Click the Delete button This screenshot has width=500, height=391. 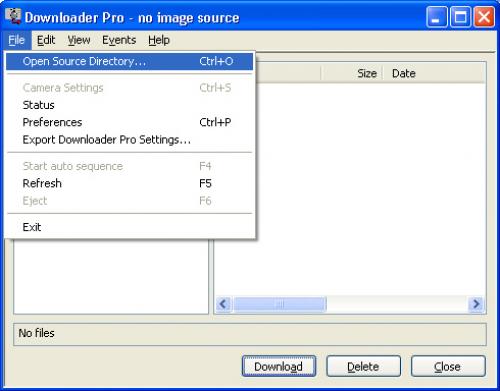click(363, 366)
